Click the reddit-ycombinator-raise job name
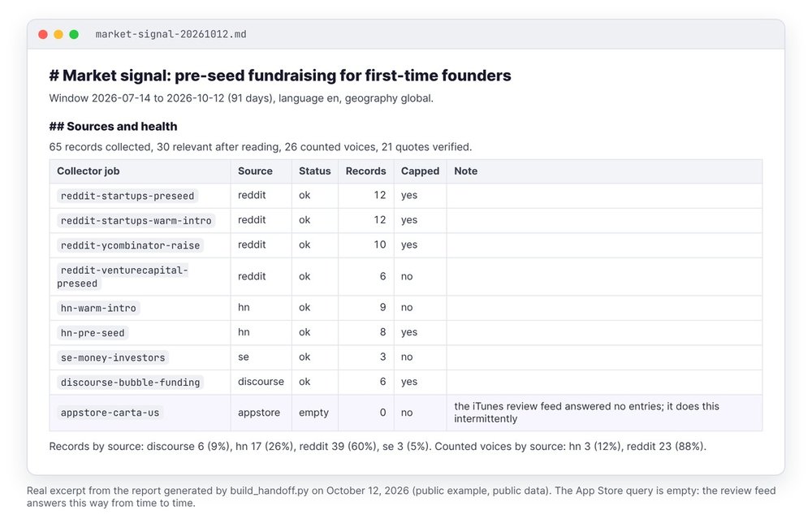 point(130,245)
